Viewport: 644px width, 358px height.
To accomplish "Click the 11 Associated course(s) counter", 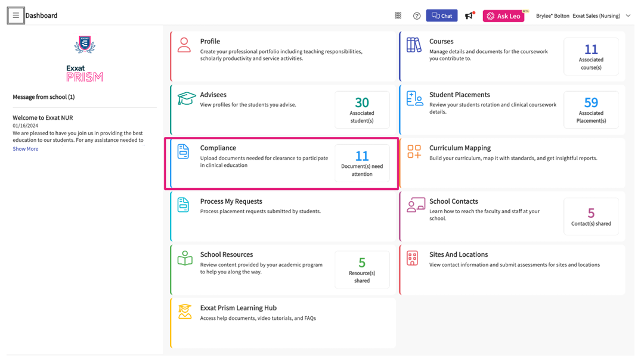I will [x=591, y=57].
